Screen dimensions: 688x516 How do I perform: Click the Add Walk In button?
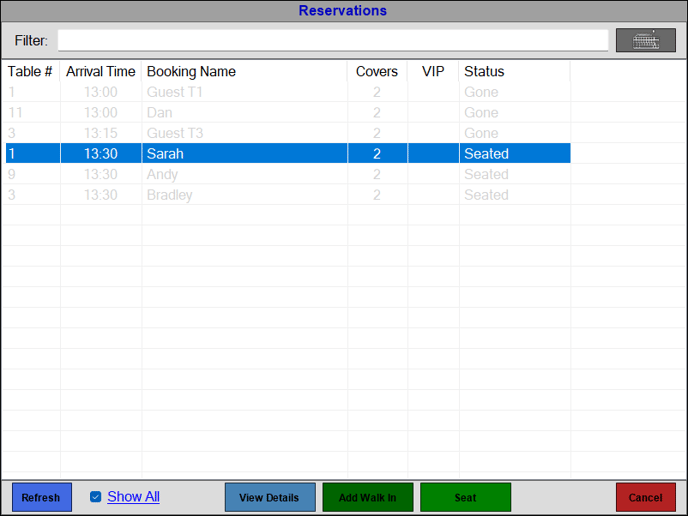click(x=367, y=497)
